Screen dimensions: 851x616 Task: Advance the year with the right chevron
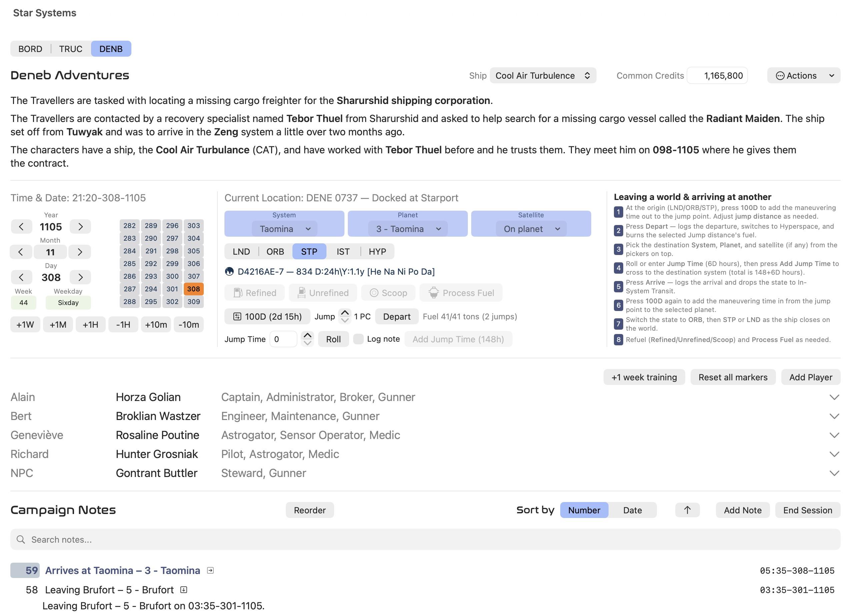coord(80,227)
